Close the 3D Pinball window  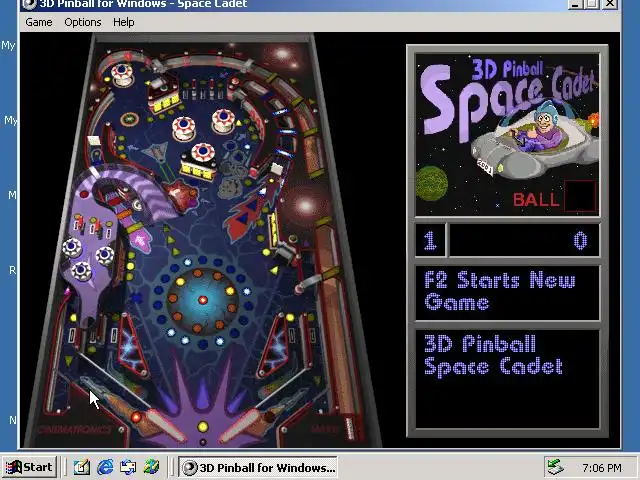click(x=610, y=4)
